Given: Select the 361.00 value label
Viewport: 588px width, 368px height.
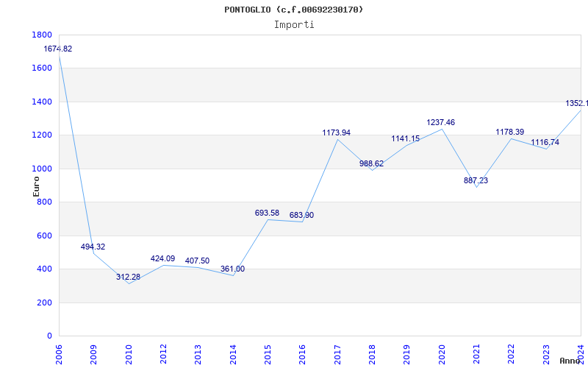Looking at the screenshot, I should click(233, 269).
